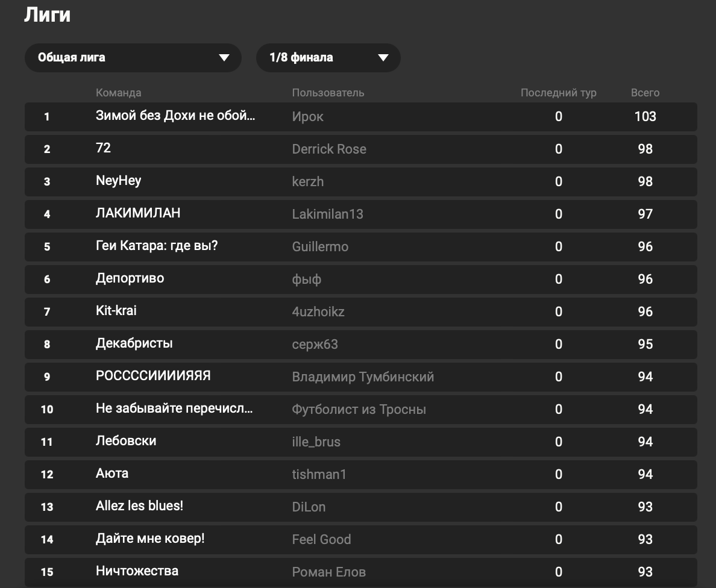Viewport: 716px width, 588px height.
Task: Select the Лебовски team
Action: (126, 440)
